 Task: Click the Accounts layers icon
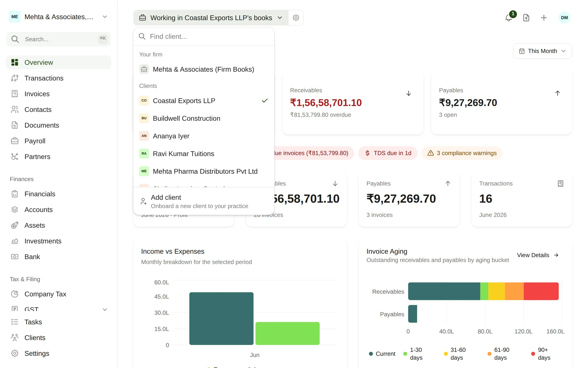[15, 210]
